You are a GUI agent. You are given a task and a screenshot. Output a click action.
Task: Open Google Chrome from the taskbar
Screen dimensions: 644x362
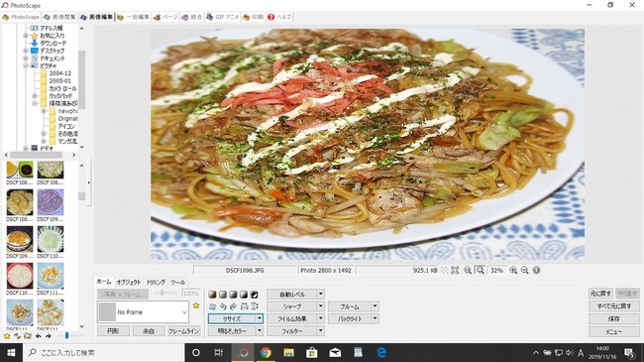(266, 352)
